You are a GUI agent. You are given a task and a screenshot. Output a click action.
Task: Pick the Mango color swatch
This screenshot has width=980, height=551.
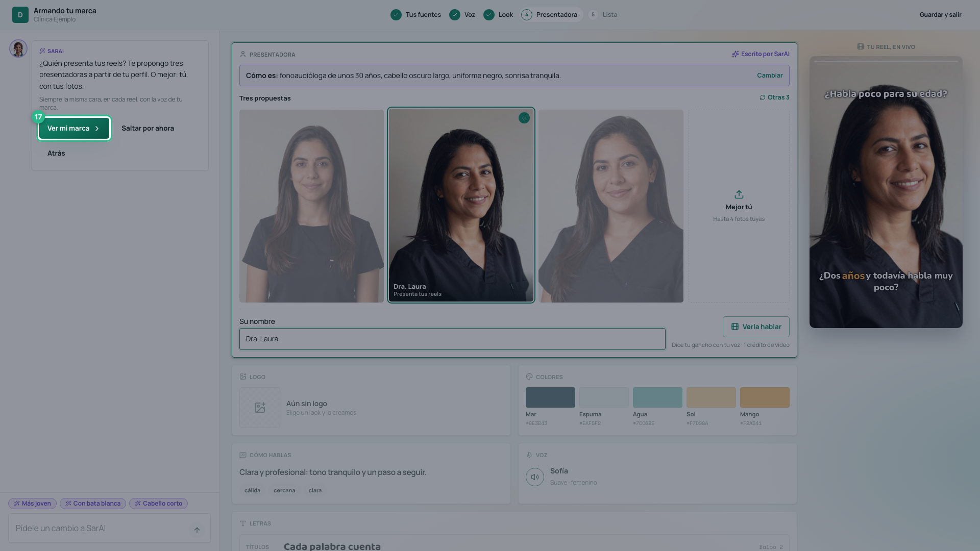tap(765, 397)
